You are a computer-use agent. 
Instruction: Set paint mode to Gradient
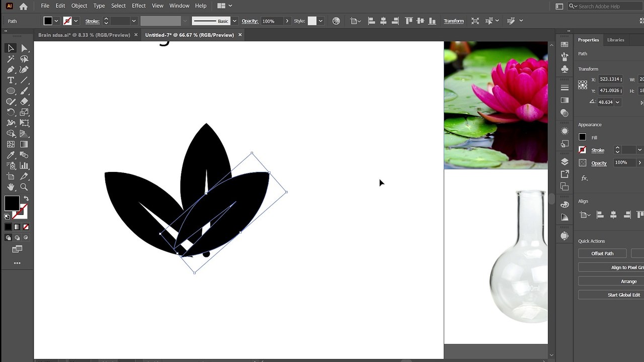pos(17,227)
